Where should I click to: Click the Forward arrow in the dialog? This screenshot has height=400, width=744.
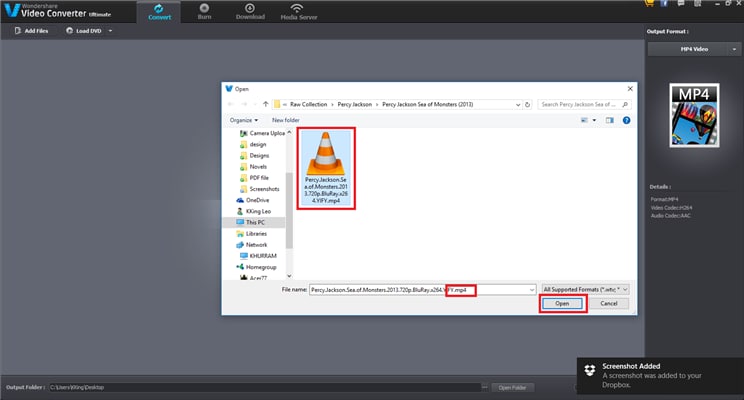click(244, 104)
